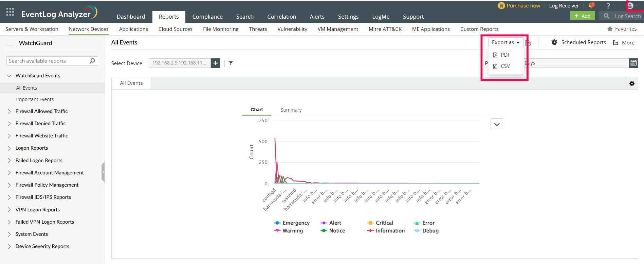Open the report settings gear icon
Viewport: 644px width, 264px height.
[x=632, y=83]
